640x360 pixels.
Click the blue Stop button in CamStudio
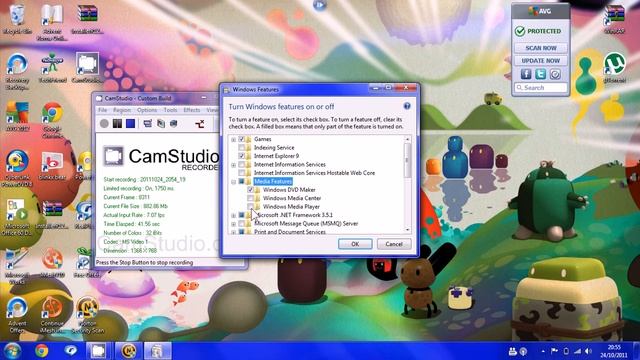(131, 123)
